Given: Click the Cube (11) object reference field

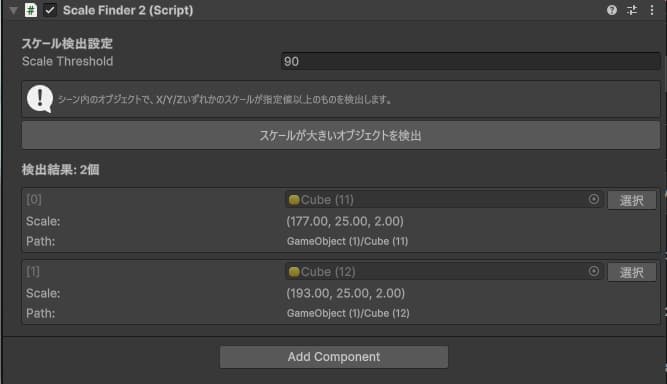Looking at the screenshot, I should 445,199.
